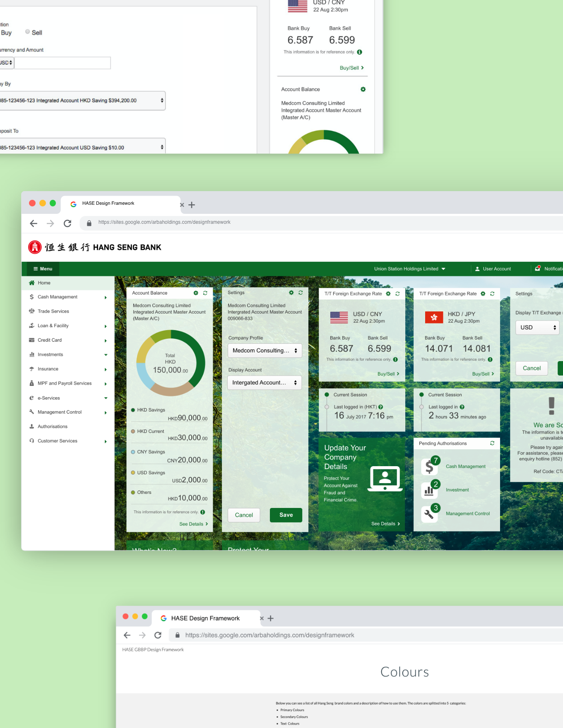Click Notification bell icon in header
563x728 pixels.
(x=538, y=268)
